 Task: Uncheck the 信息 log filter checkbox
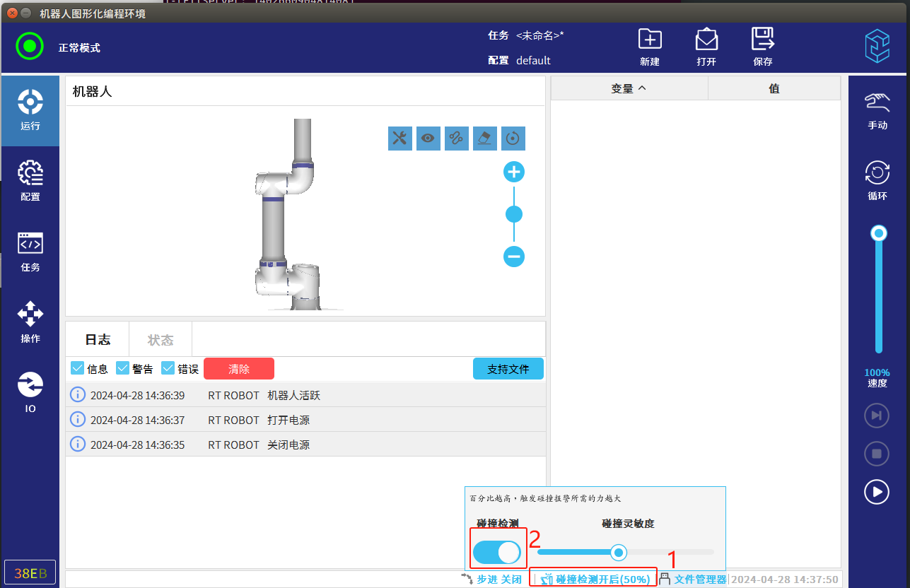coord(78,368)
